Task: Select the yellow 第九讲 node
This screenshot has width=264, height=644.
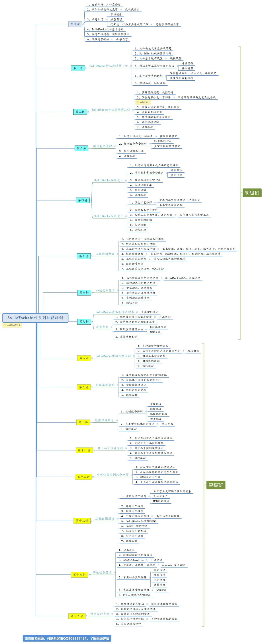Action: tap(84, 387)
